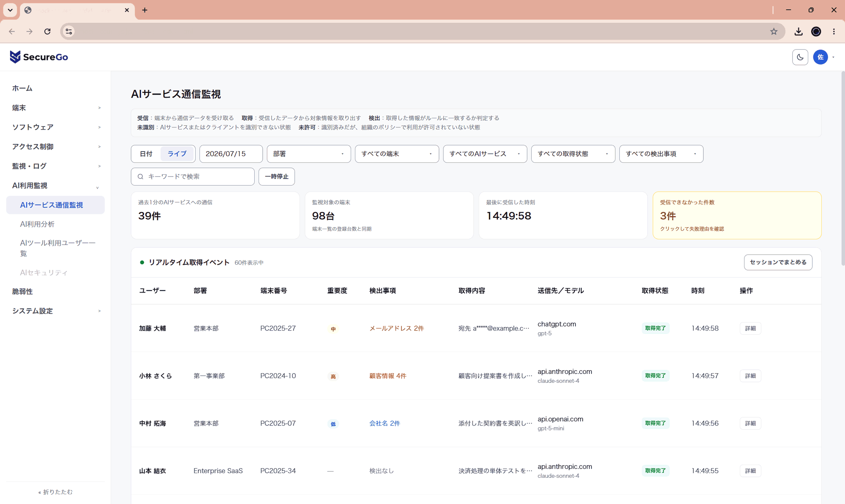The image size is (845, 504).
Task: Expand the ソフトウェア sidebar menu
Action: tap(55, 127)
